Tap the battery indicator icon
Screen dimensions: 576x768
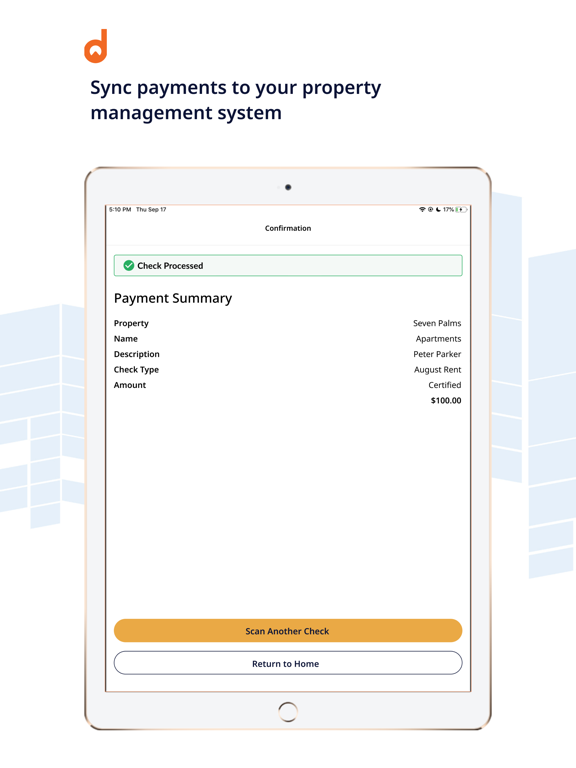pos(461,210)
